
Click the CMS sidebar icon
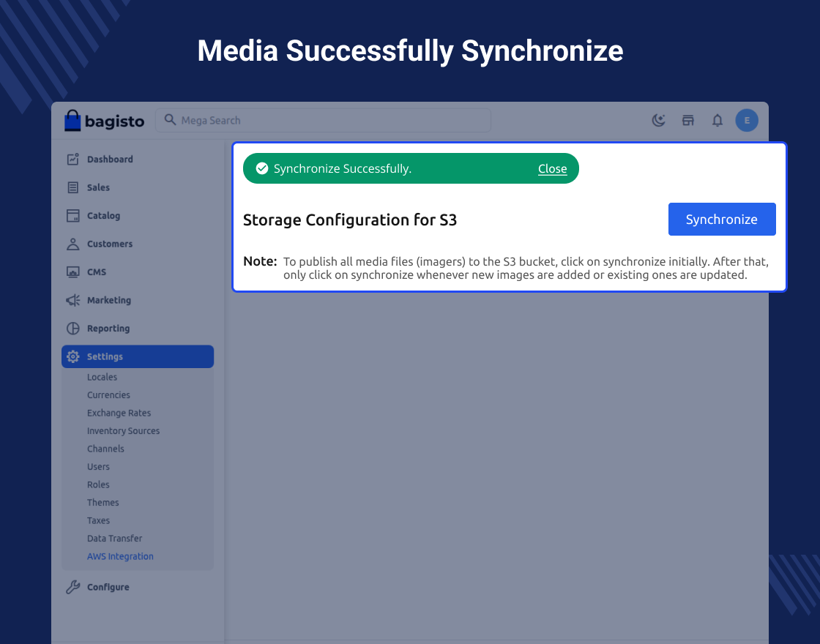point(73,272)
